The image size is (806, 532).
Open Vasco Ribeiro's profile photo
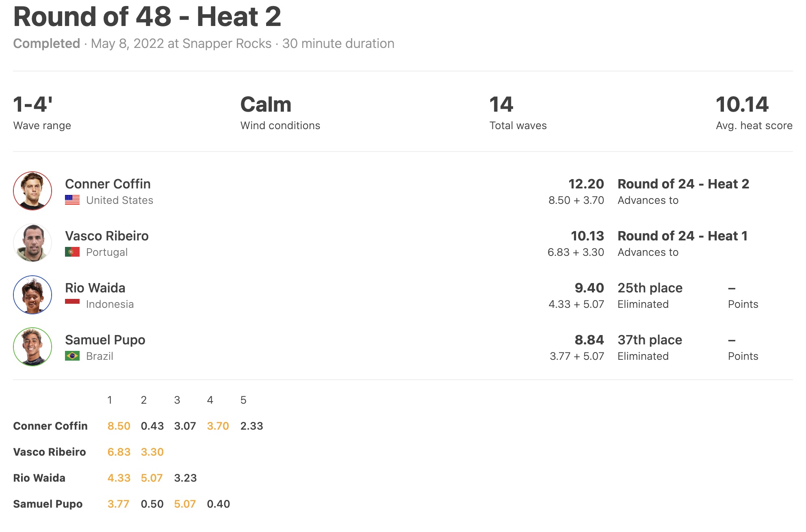tap(32, 243)
